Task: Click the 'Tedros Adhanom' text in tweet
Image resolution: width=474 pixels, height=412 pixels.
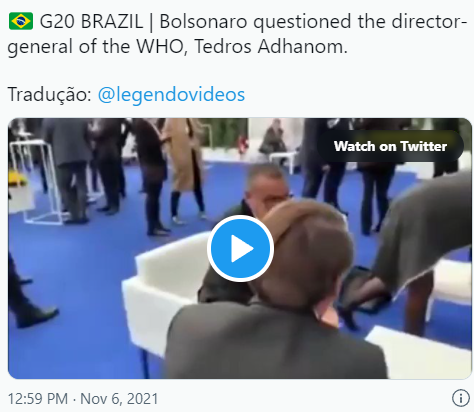Action: click(x=271, y=46)
